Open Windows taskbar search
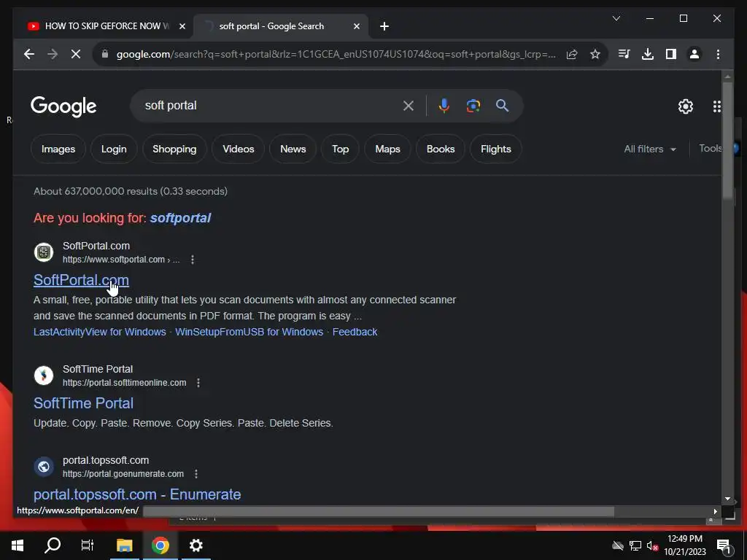The image size is (747, 560). 53,545
